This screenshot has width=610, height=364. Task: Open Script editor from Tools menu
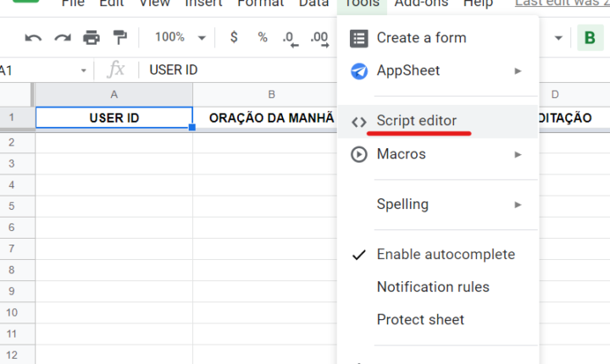416,121
